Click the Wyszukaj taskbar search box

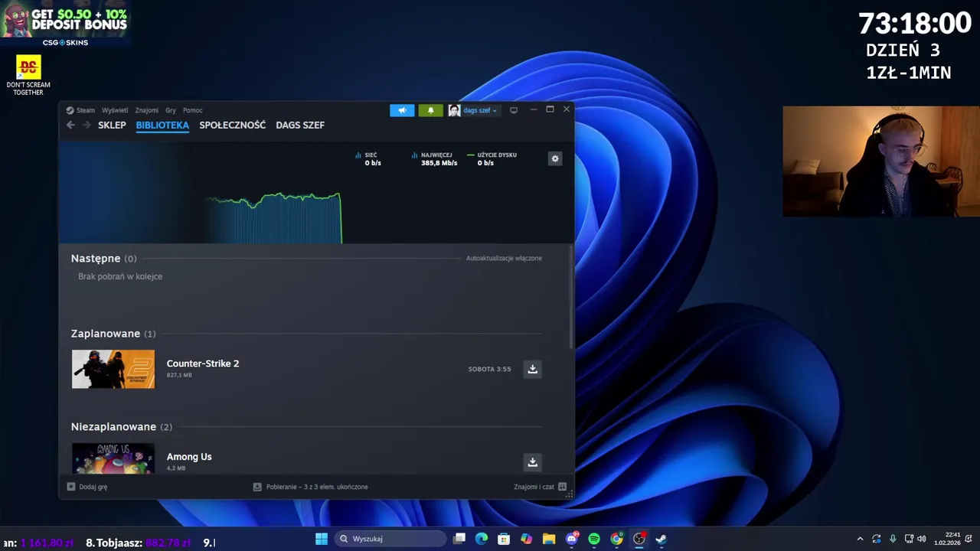(390, 539)
